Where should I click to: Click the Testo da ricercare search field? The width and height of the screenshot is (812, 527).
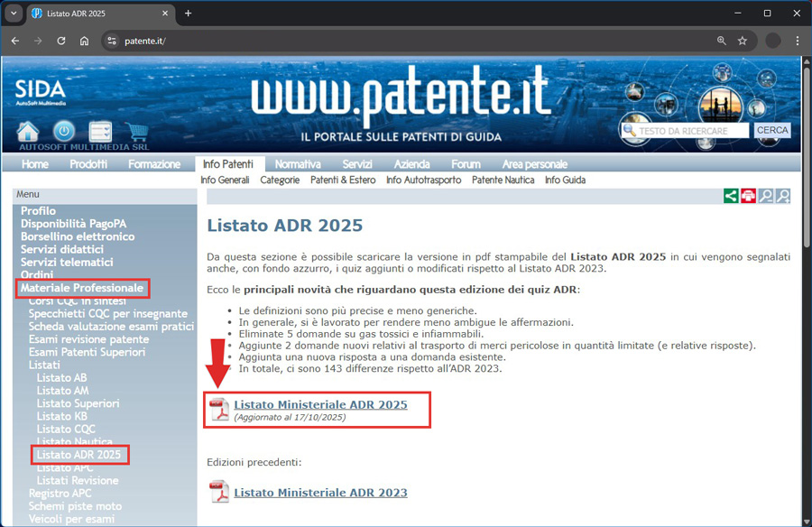click(x=692, y=131)
